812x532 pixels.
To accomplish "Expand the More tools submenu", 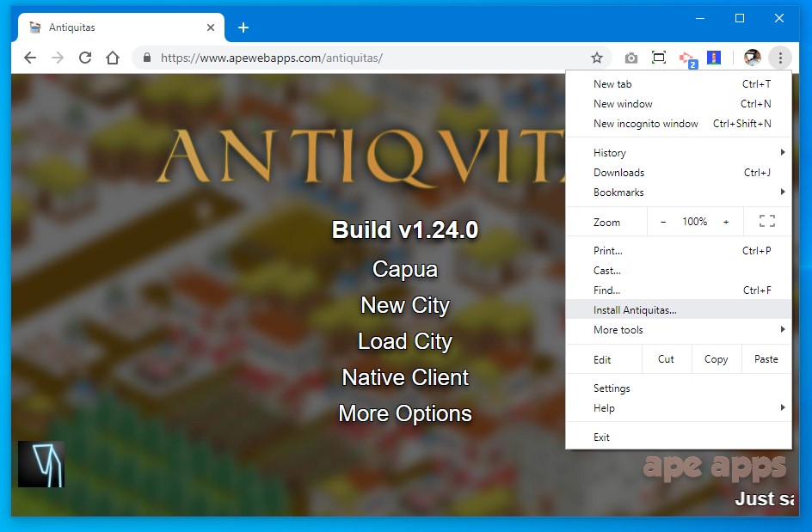I will coord(679,330).
